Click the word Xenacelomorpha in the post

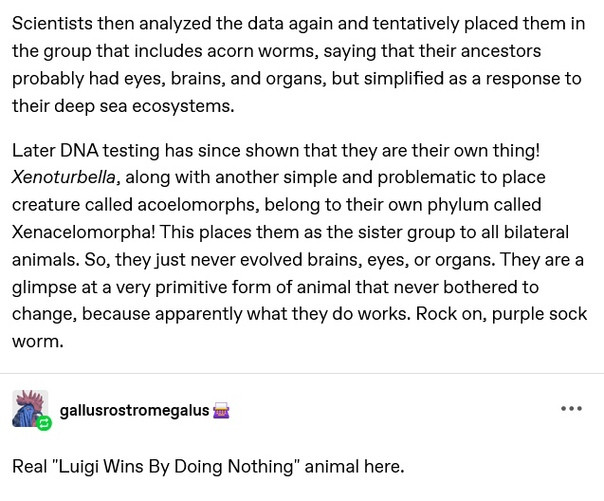[x=83, y=232]
